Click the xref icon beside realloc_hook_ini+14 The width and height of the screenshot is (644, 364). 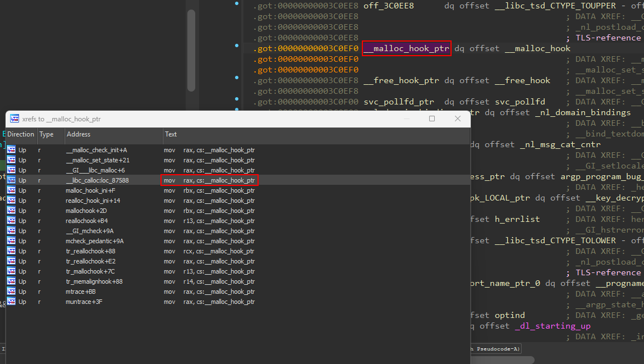tap(11, 201)
